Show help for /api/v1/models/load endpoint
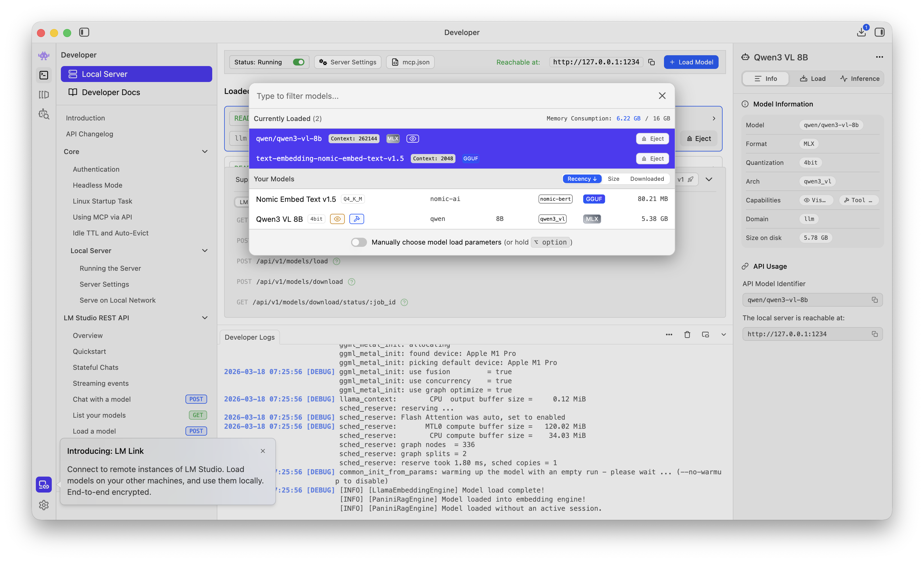 coord(336,261)
